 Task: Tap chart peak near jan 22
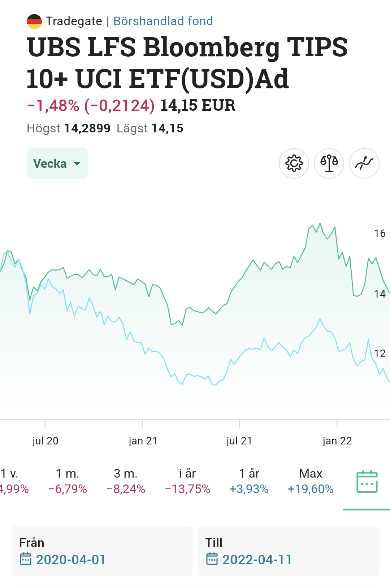pos(320,224)
